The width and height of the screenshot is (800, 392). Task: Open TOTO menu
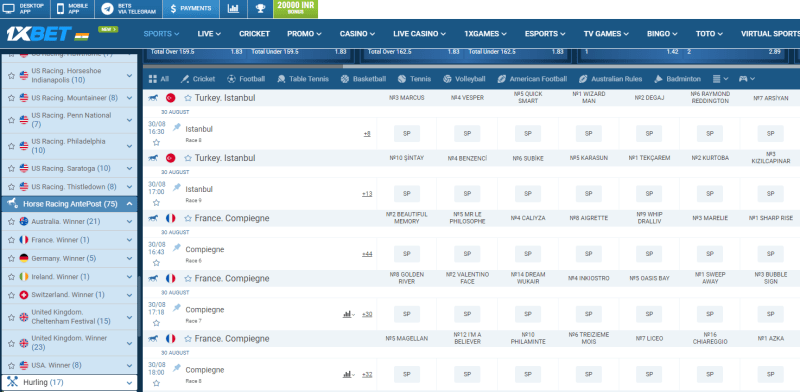(x=710, y=34)
